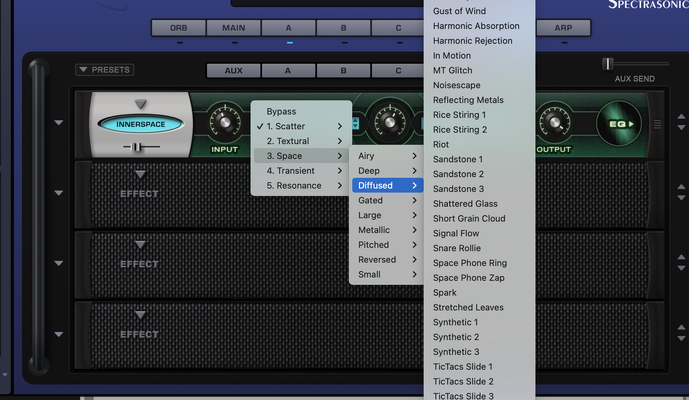The height and width of the screenshot is (400, 689).
Task: Switch to the layer A top tab
Action: pyautogui.click(x=288, y=28)
